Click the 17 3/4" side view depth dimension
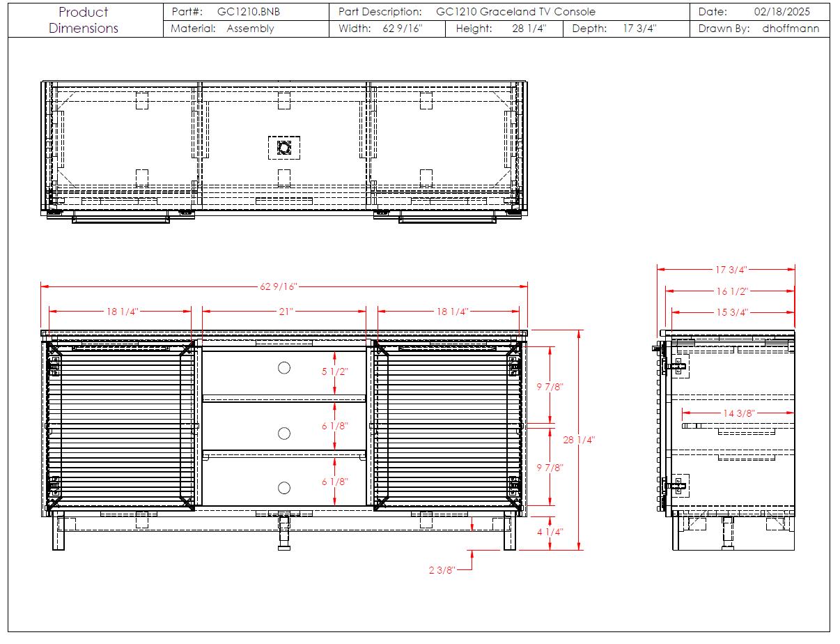 pos(731,270)
